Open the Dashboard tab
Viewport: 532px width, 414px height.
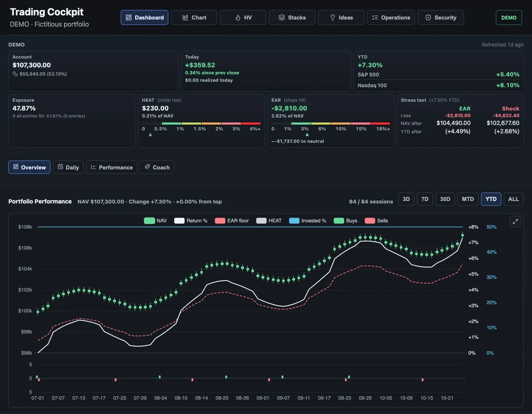click(145, 17)
